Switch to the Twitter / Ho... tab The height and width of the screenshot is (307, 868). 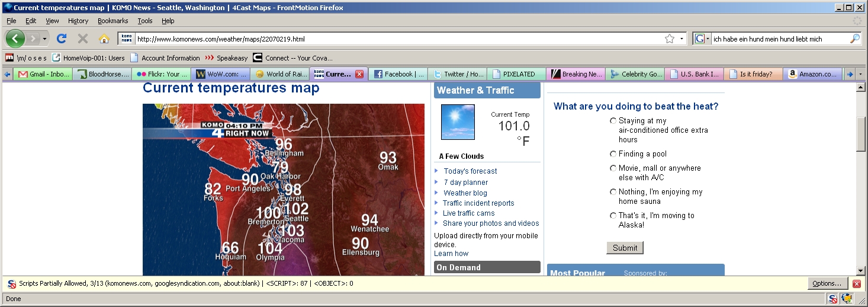[458, 74]
